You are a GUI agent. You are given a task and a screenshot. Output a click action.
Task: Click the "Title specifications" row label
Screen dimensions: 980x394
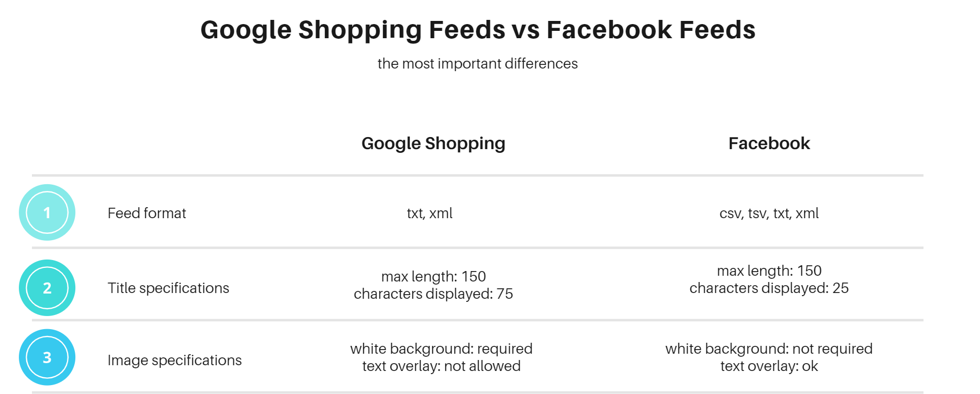pos(168,288)
